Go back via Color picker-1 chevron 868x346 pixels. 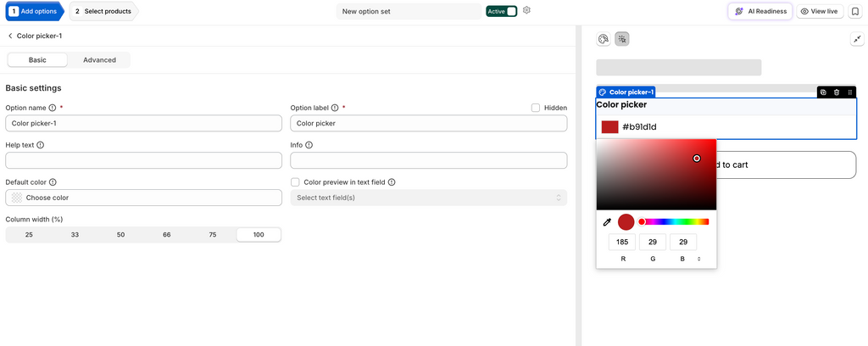tap(10, 36)
